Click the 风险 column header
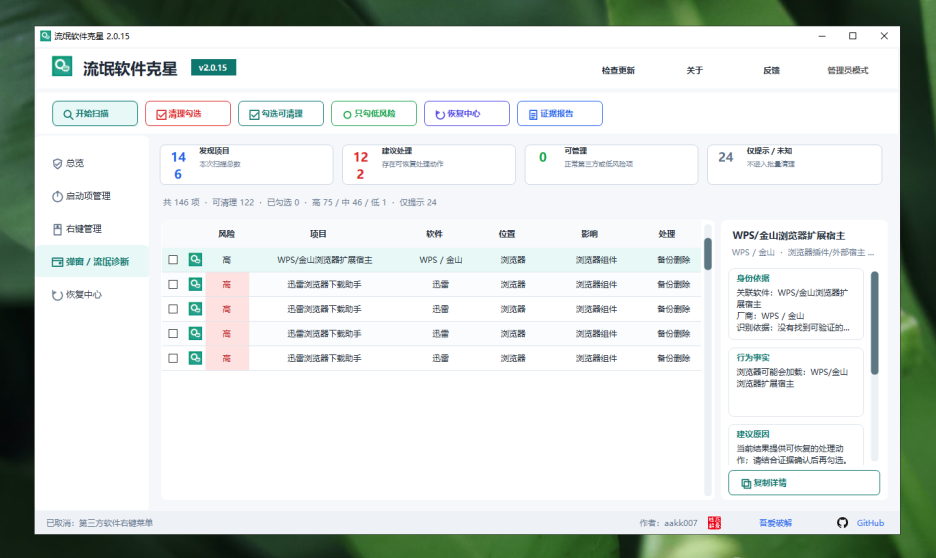Viewport: 936px width, 558px height. coord(227,234)
